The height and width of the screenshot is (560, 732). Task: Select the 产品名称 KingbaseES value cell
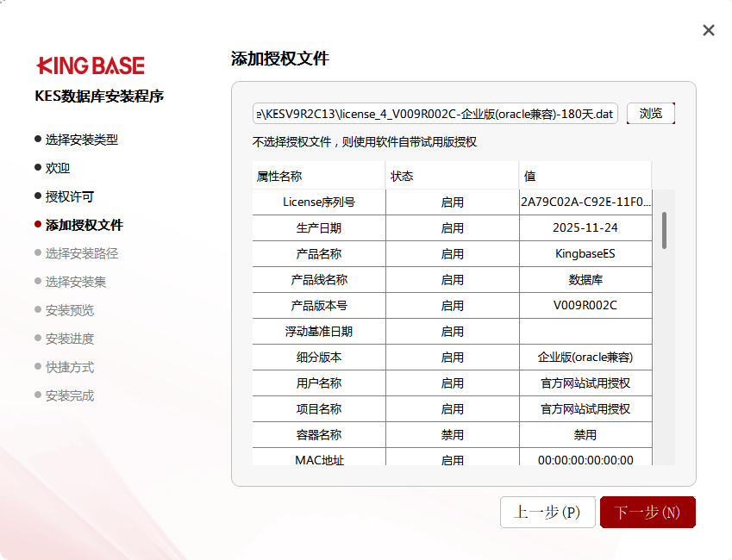tap(585, 254)
